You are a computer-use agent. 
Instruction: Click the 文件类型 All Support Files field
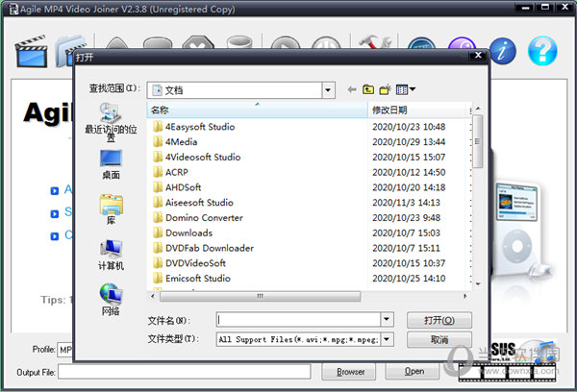pos(298,339)
